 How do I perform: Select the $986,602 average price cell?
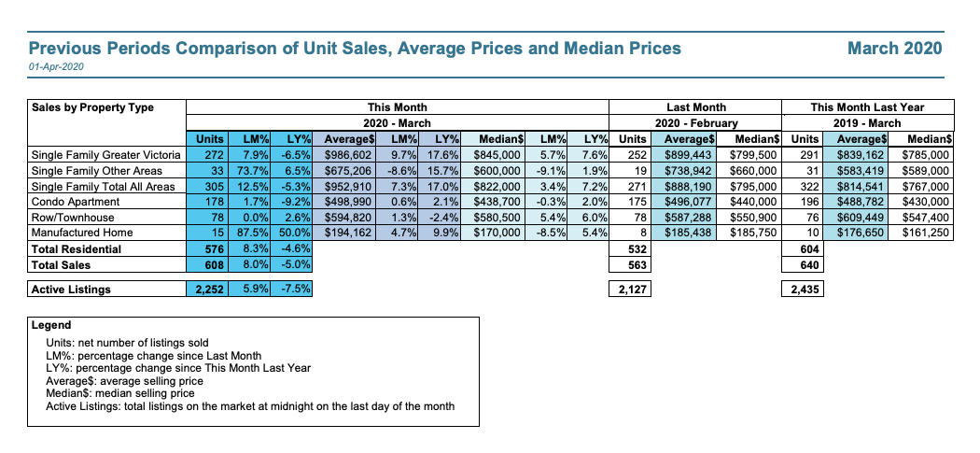pos(346,155)
